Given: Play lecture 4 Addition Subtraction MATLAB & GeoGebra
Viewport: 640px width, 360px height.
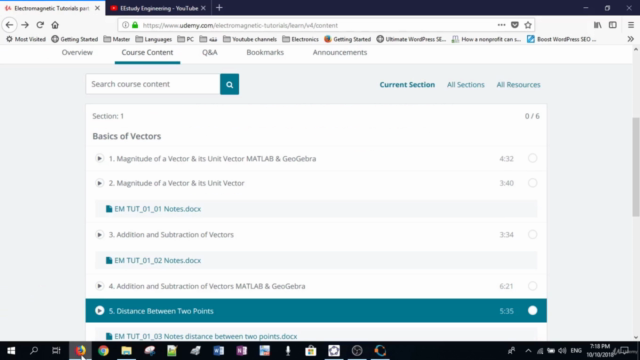Looking at the screenshot, I should coord(99,286).
